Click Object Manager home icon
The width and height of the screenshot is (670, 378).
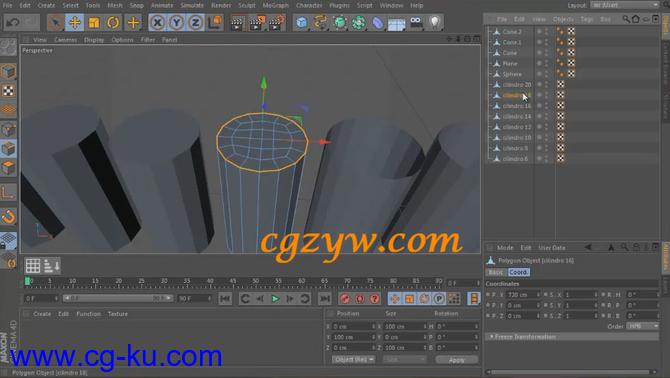point(636,19)
